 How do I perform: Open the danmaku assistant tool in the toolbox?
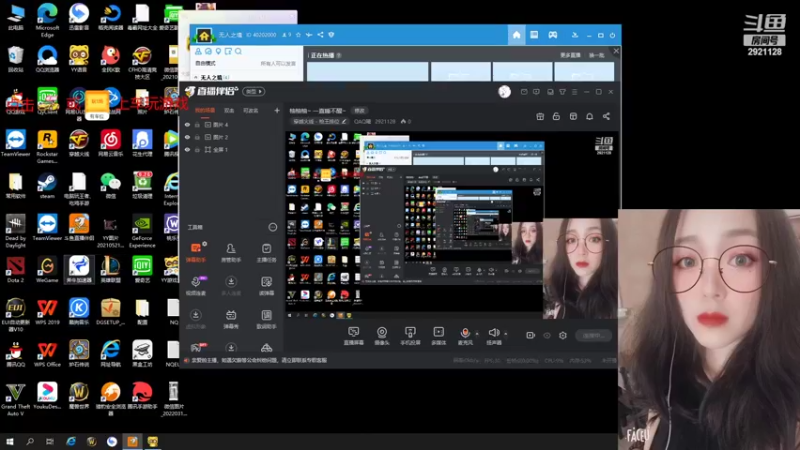pyautogui.click(x=195, y=252)
